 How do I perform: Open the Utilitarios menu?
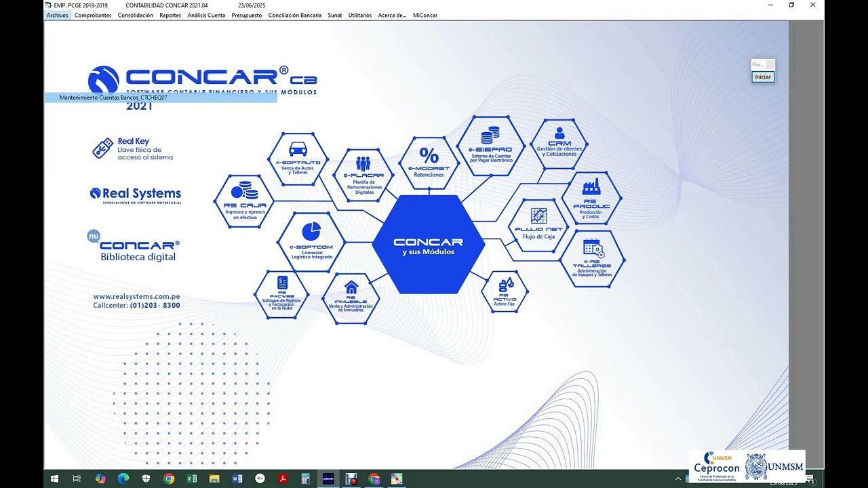360,15
